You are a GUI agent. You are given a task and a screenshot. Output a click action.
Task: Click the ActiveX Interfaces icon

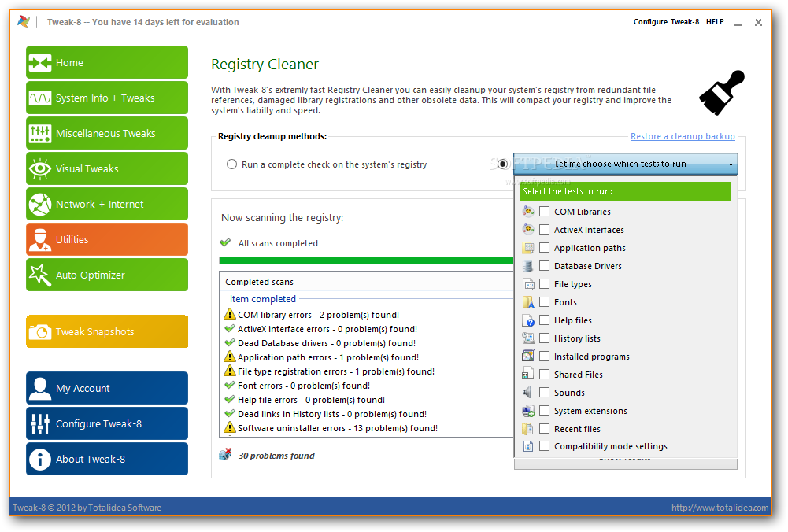point(528,230)
